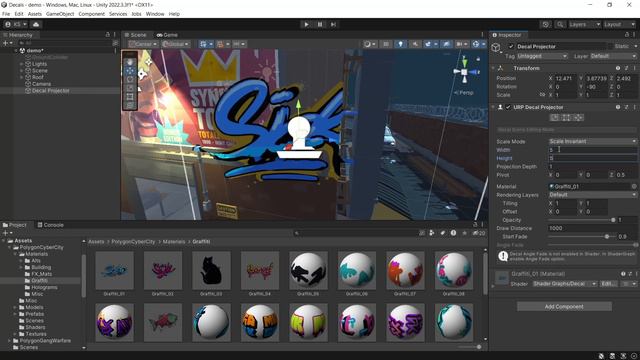Screen dimensions: 640x360
Task: Open Undo History icon in top toolbar
Action: tap(546, 24)
